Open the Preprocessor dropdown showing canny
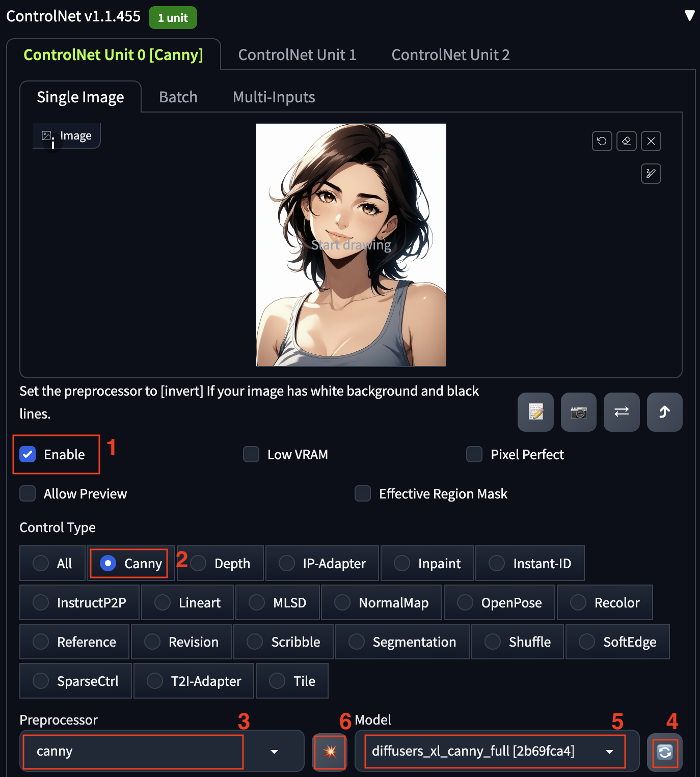The image size is (700, 777). (162, 752)
